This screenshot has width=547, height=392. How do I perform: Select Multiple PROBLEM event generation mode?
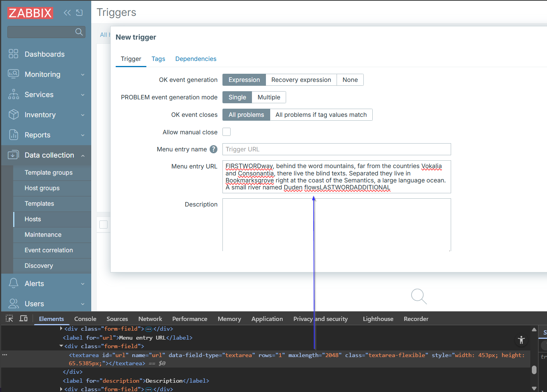tap(269, 97)
